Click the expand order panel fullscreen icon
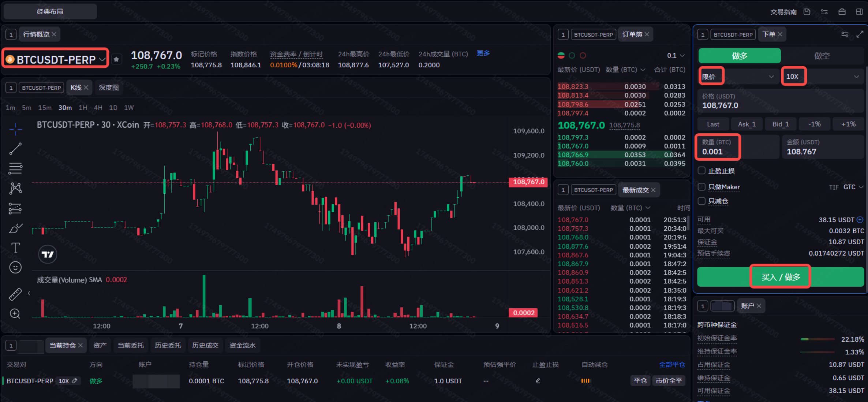Viewport: 868px width, 402px height. [860, 34]
